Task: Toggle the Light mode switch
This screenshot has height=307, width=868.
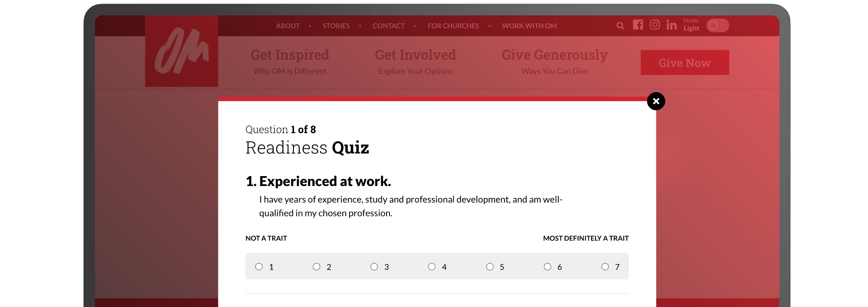Action: 717,26
